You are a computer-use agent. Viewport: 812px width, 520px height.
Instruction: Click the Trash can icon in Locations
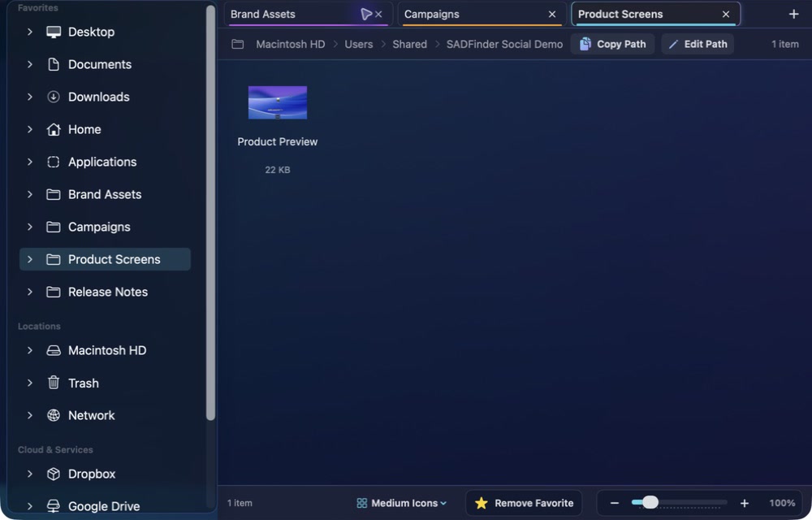coord(54,383)
